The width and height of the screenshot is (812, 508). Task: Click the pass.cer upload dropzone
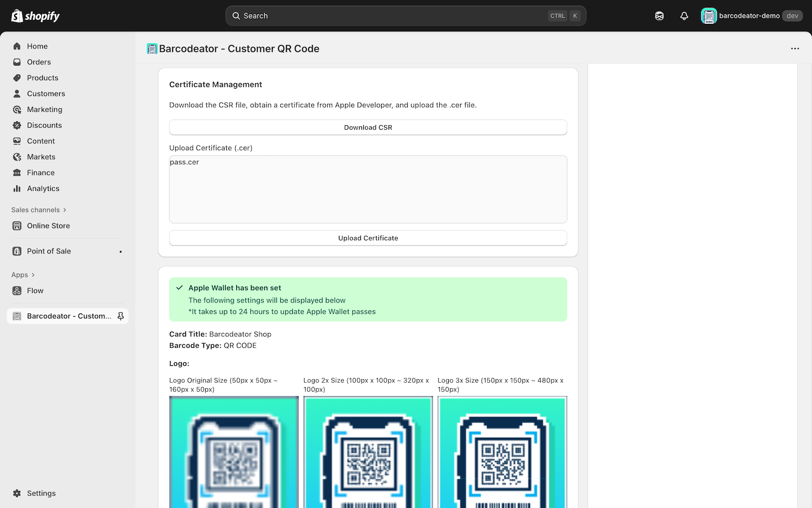(368, 189)
